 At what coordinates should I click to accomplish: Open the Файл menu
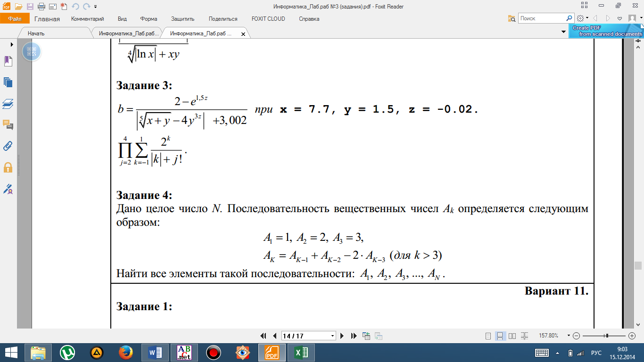click(15, 19)
